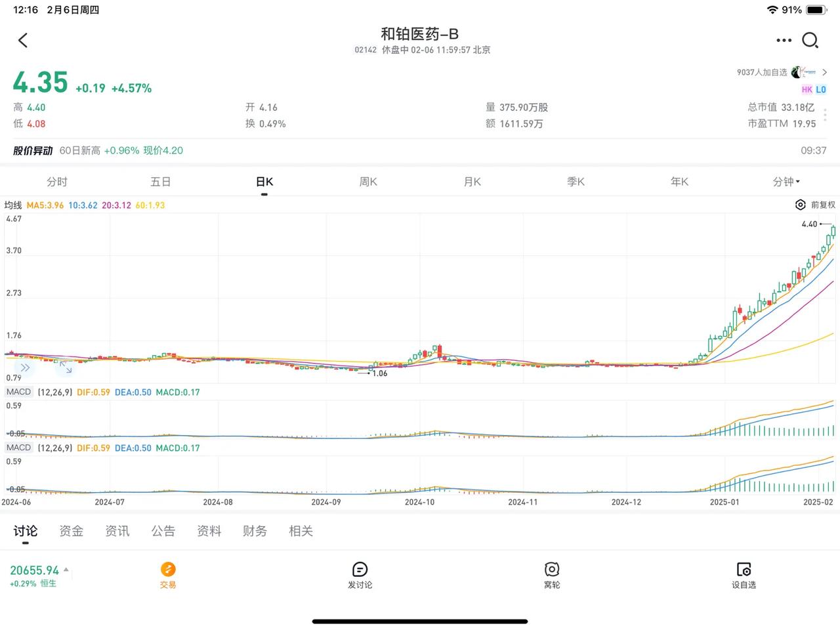Open the 资料 company profile tab
The width and height of the screenshot is (840, 630).
click(209, 531)
